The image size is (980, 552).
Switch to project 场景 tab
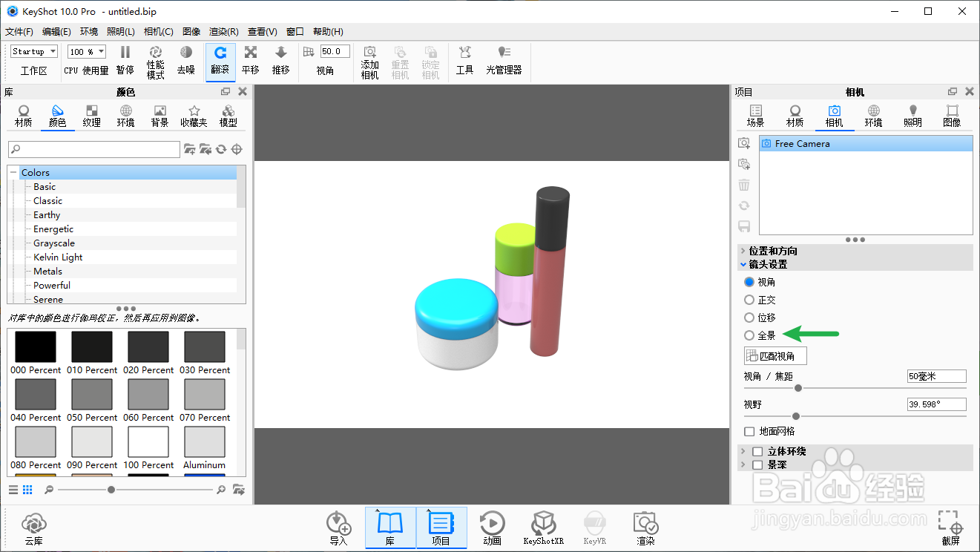(x=755, y=116)
